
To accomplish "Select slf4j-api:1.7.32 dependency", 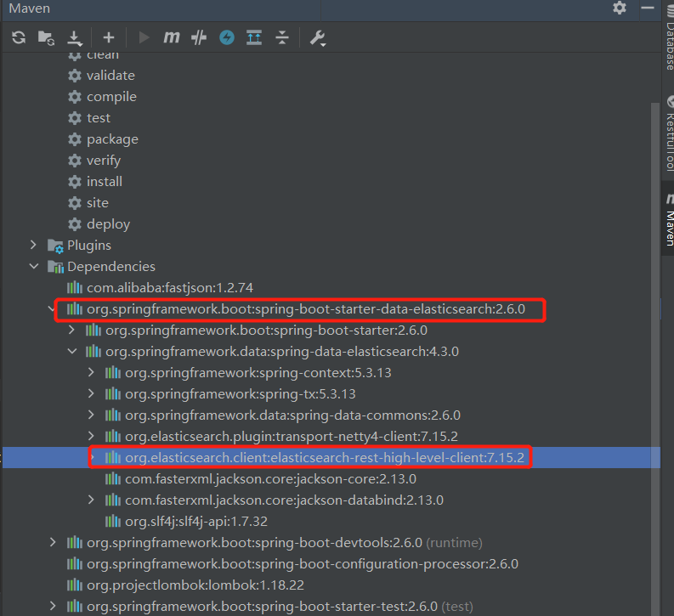I will click(196, 522).
